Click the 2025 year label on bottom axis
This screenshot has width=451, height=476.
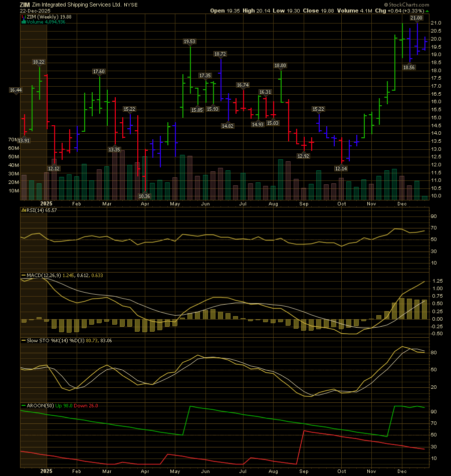coord(46,471)
